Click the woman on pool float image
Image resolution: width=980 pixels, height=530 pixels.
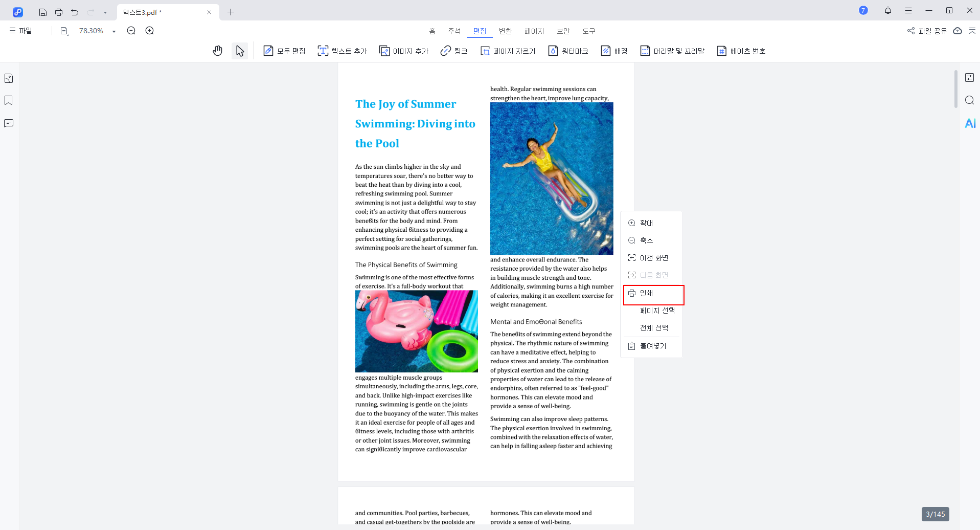pos(552,179)
